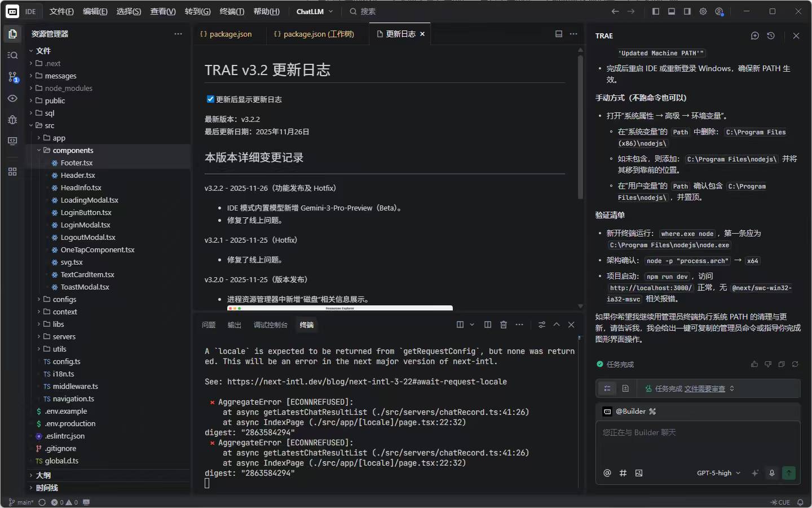Open the Explorer view in the activity bar

(x=12, y=34)
